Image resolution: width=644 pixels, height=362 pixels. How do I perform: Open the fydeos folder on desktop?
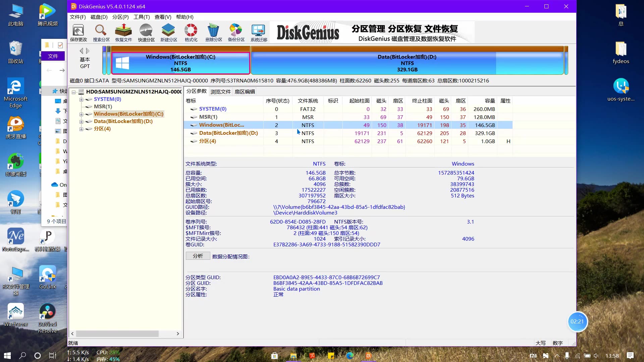[621, 53]
